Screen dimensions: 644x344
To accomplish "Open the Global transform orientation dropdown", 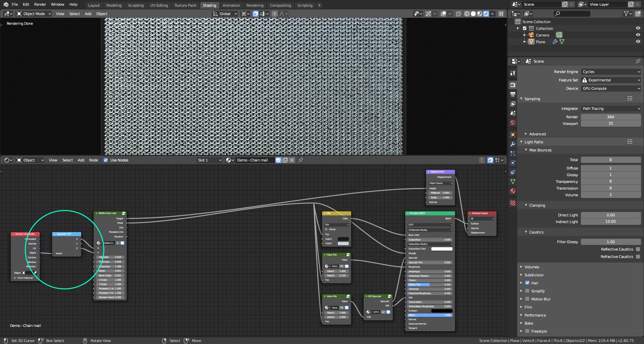I will coord(225,14).
